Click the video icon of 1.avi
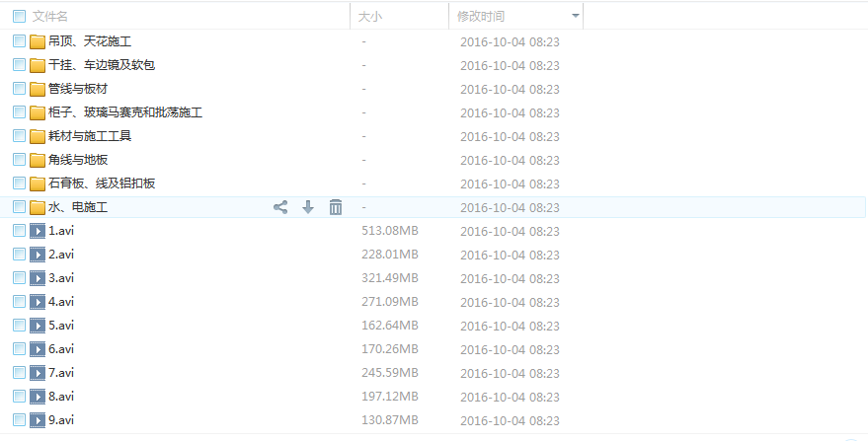The height and width of the screenshot is (441, 868). point(38,231)
